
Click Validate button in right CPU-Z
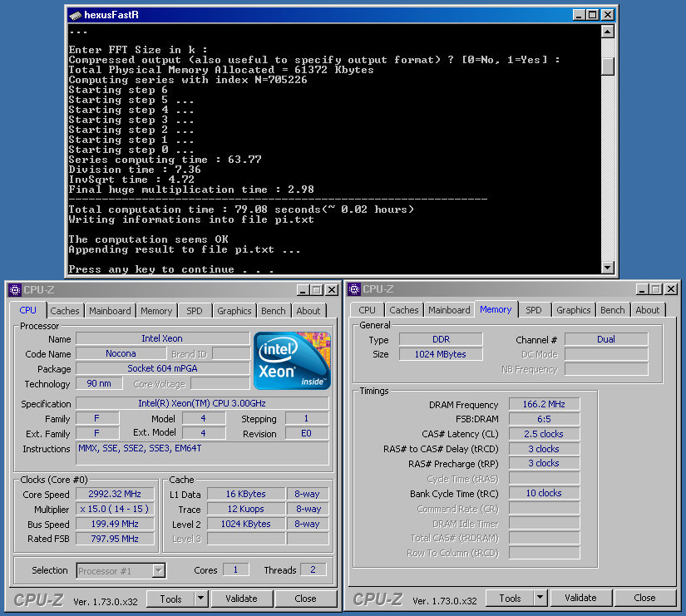point(580,598)
